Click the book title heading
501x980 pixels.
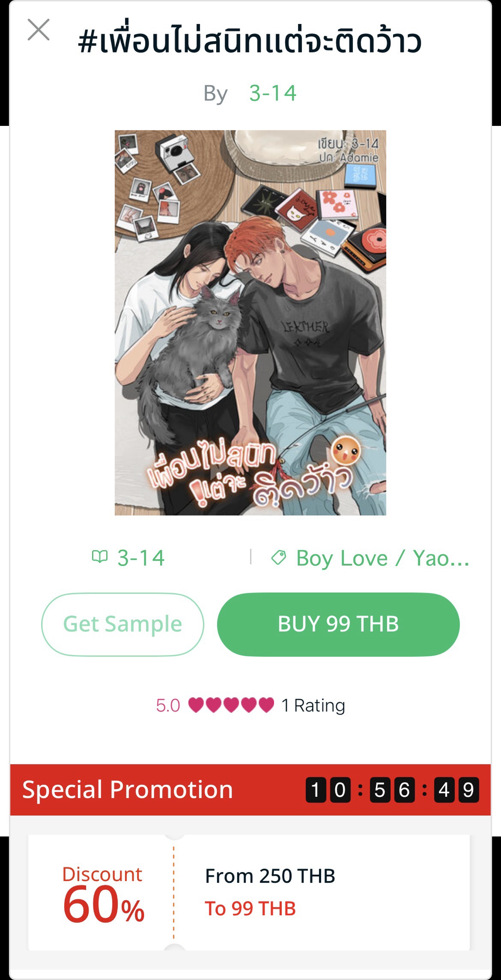point(250,41)
